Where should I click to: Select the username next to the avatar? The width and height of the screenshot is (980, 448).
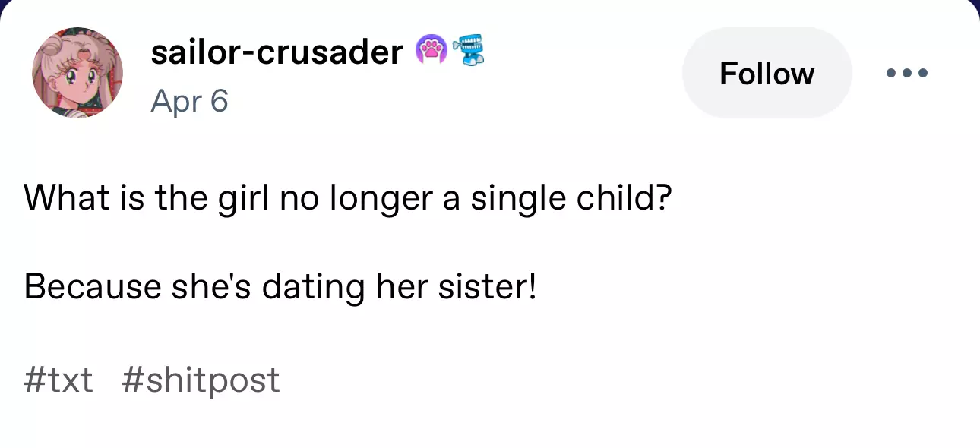click(277, 52)
